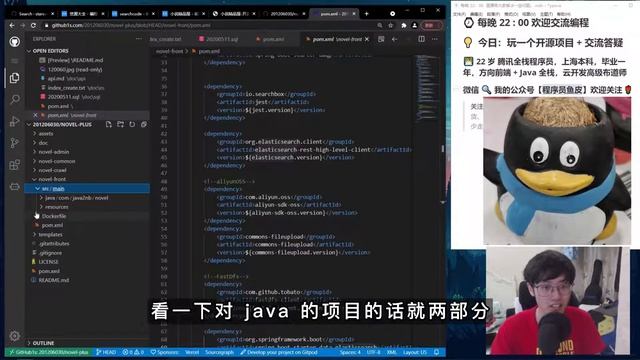
Task: Click the notifications bell in the status bar
Action: pyautogui.click(x=436, y=352)
